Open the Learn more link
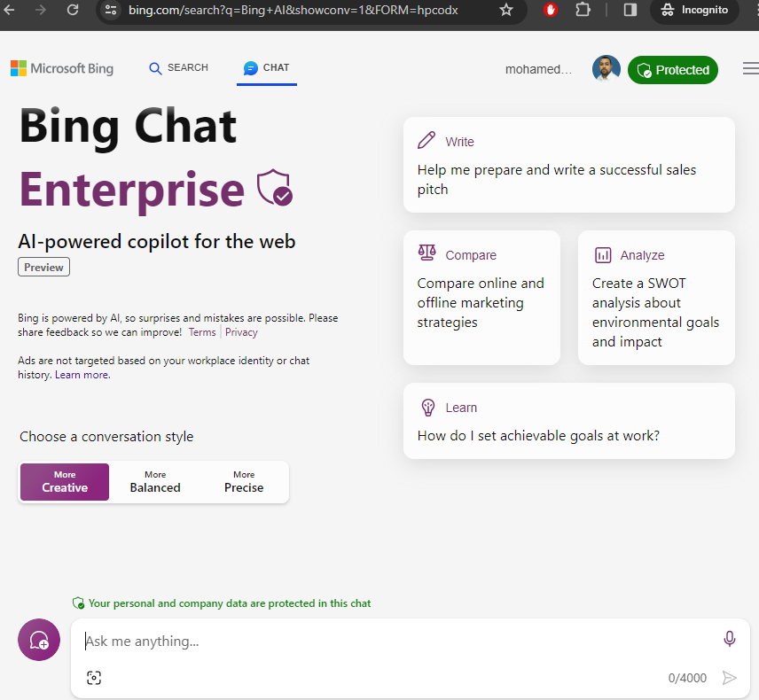 (82, 375)
